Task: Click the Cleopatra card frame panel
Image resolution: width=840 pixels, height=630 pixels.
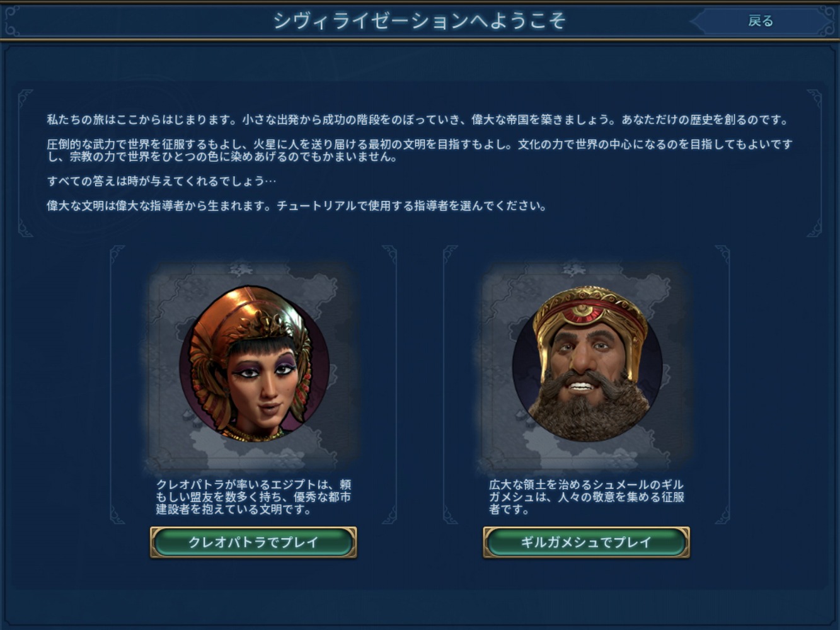Action: (253, 384)
